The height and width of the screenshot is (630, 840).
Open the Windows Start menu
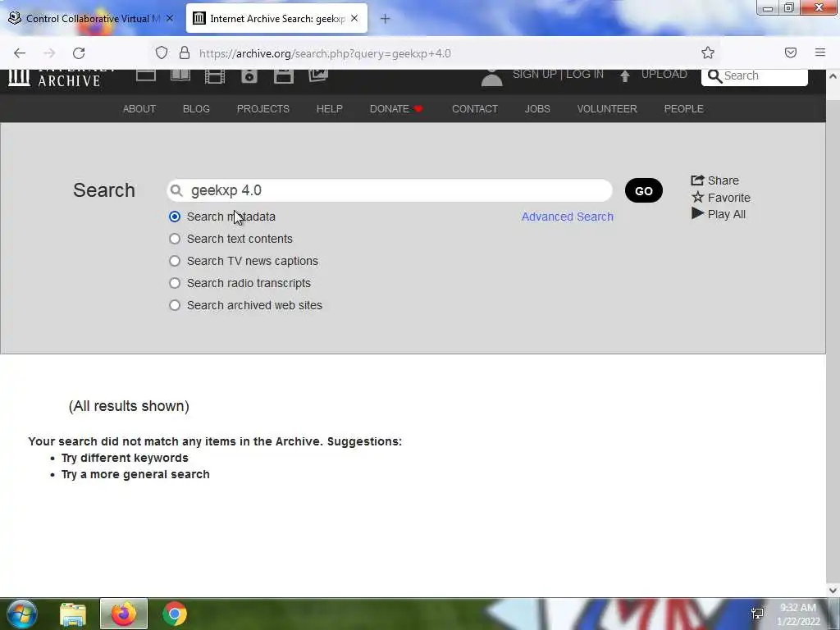point(22,614)
